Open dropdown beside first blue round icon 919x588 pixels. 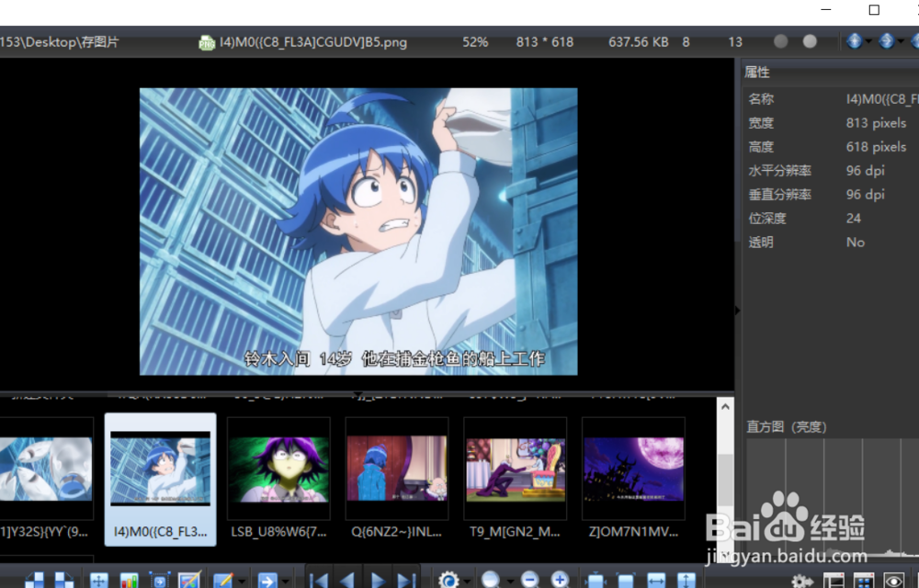tap(868, 41)
